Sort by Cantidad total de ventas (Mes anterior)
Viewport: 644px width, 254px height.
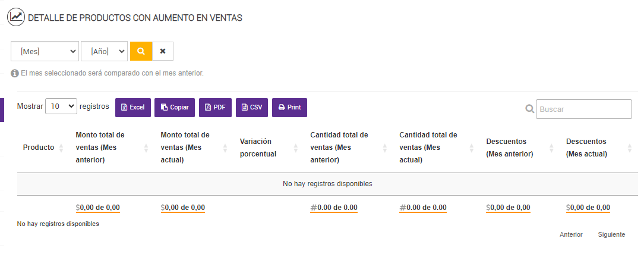pos(339,148)
